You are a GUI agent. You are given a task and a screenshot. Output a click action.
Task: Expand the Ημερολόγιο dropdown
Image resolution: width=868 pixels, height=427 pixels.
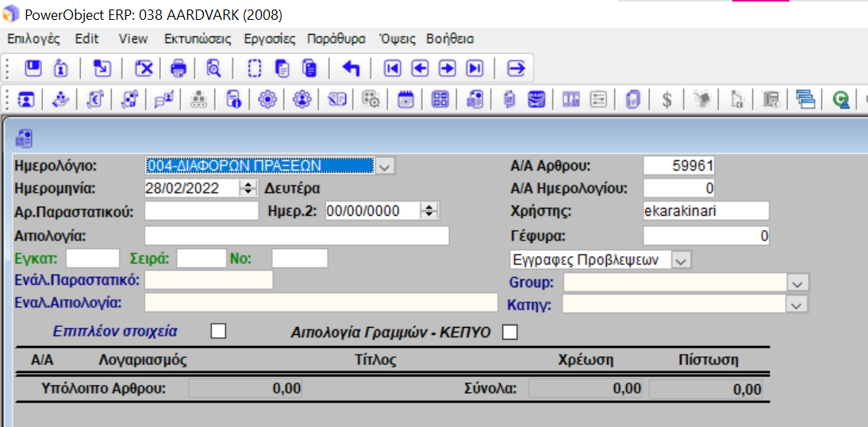pyautogui.click(x=384, y=166)
